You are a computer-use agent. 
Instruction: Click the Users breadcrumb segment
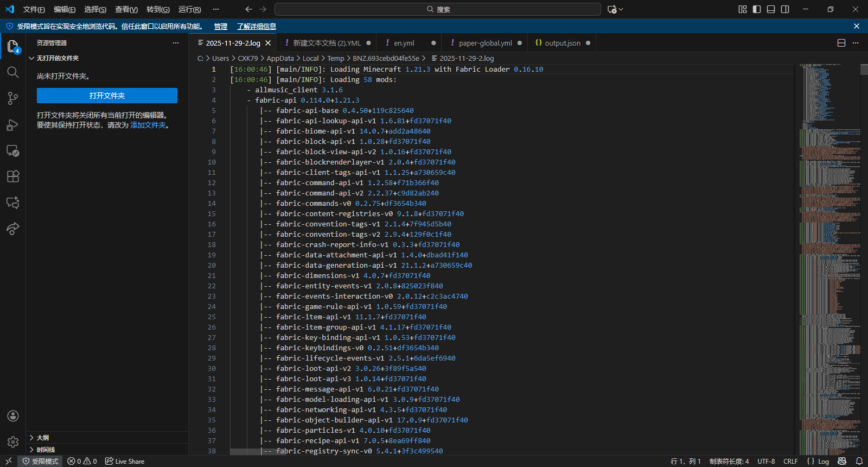click(221, 58)
